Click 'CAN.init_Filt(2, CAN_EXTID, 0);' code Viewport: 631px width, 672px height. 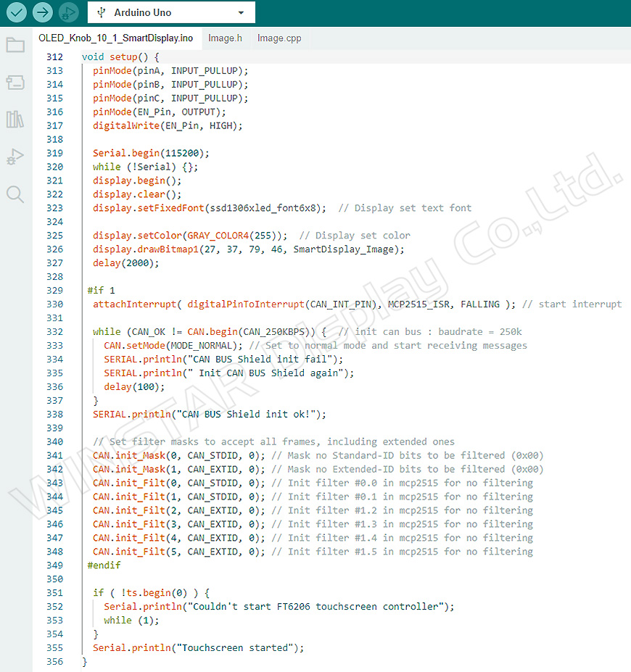coord(178,510)
